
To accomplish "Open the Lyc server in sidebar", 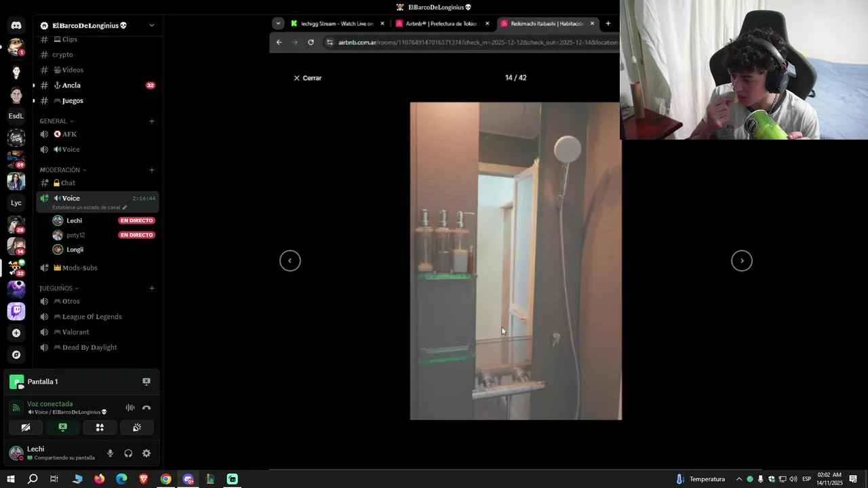I will [x=16, y=203].
